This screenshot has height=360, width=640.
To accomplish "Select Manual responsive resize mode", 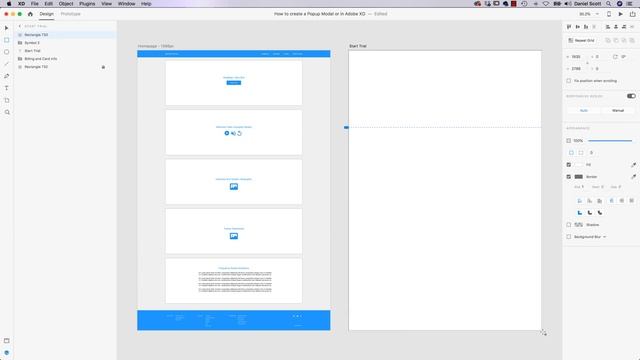I will pos(618,111).
